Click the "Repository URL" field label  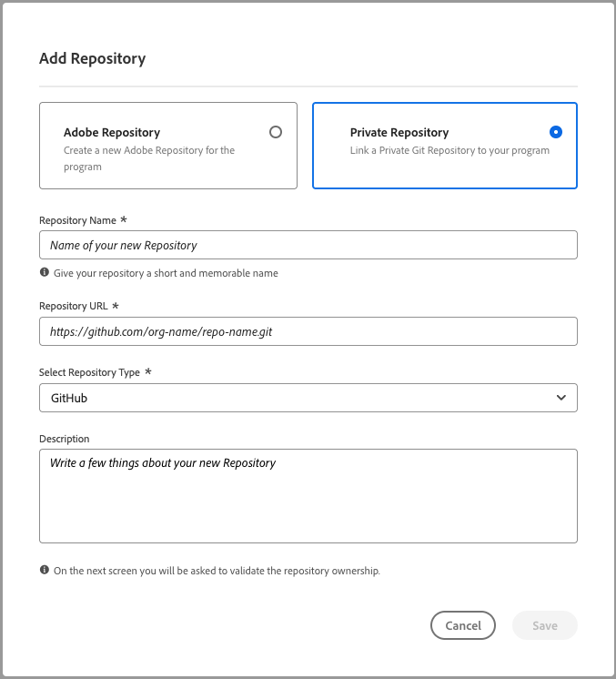(76, 307)
